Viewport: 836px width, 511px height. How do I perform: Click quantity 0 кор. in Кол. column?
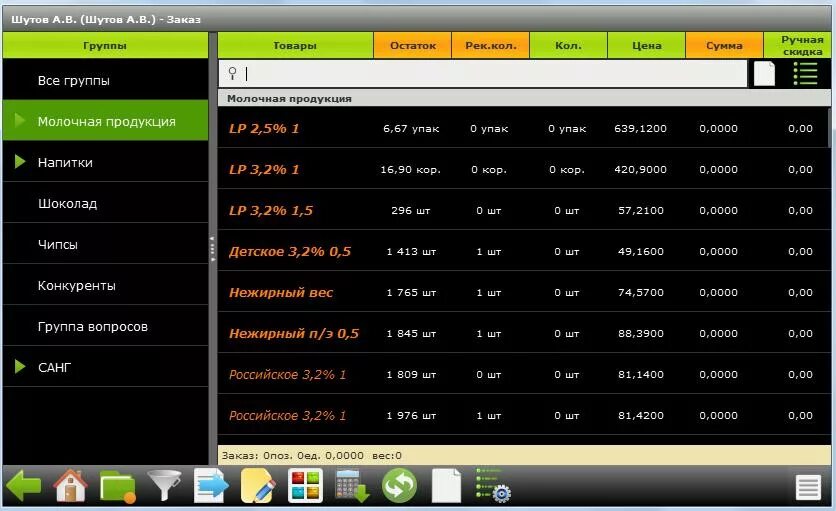pyautogui.click(x=567, y=170)
